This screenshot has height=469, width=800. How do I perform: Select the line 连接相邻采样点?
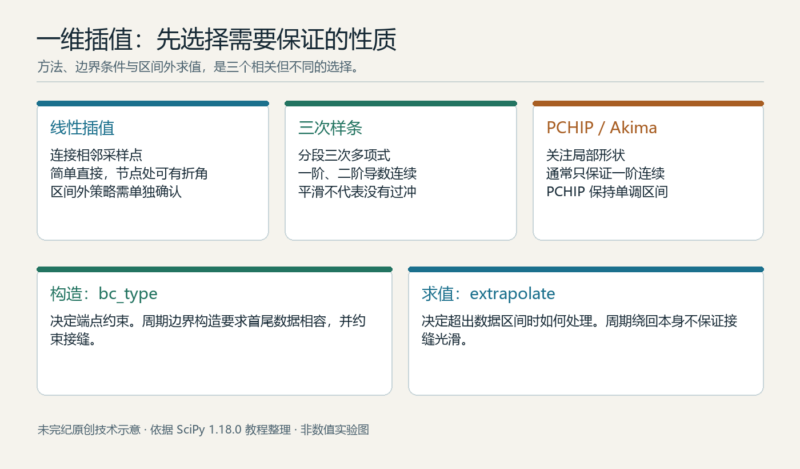pyautogui.click(x=96, y=155)
